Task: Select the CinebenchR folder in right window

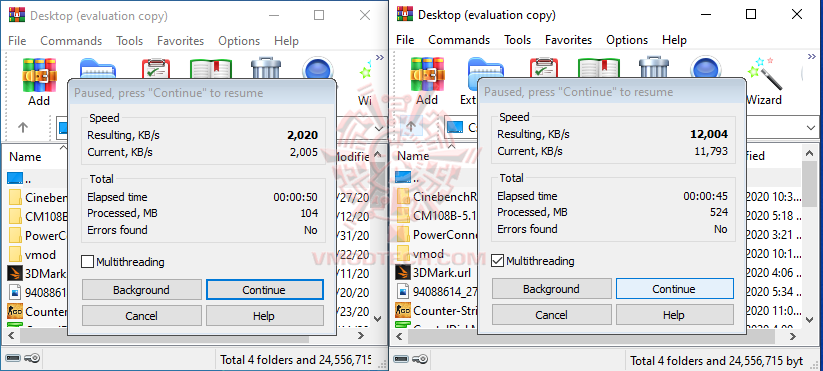Action: [x=438, y=197]
